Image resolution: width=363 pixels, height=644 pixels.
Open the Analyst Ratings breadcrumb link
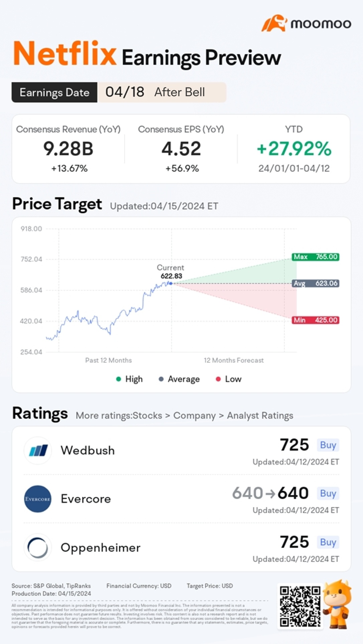[x=260, y=416]
